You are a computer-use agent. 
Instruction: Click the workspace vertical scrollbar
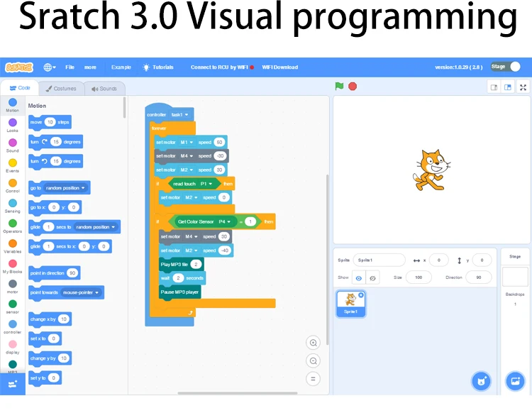coord(328,260)
